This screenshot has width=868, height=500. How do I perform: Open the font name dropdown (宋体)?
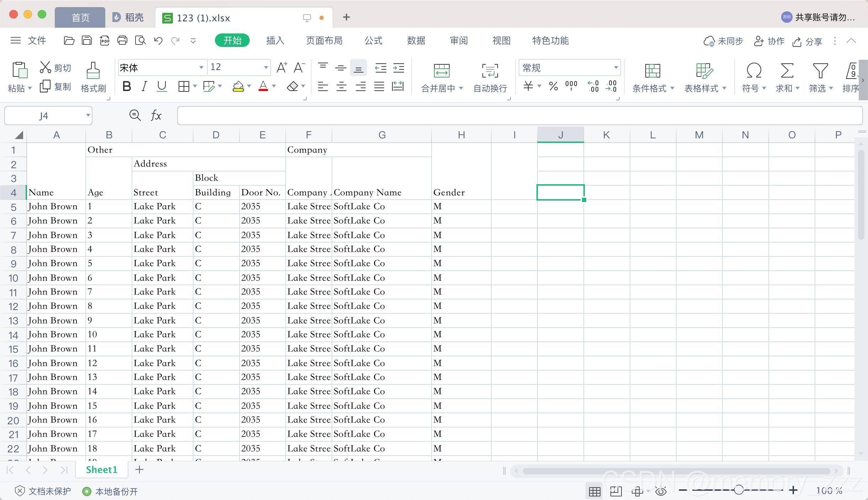tap(201, 67)
